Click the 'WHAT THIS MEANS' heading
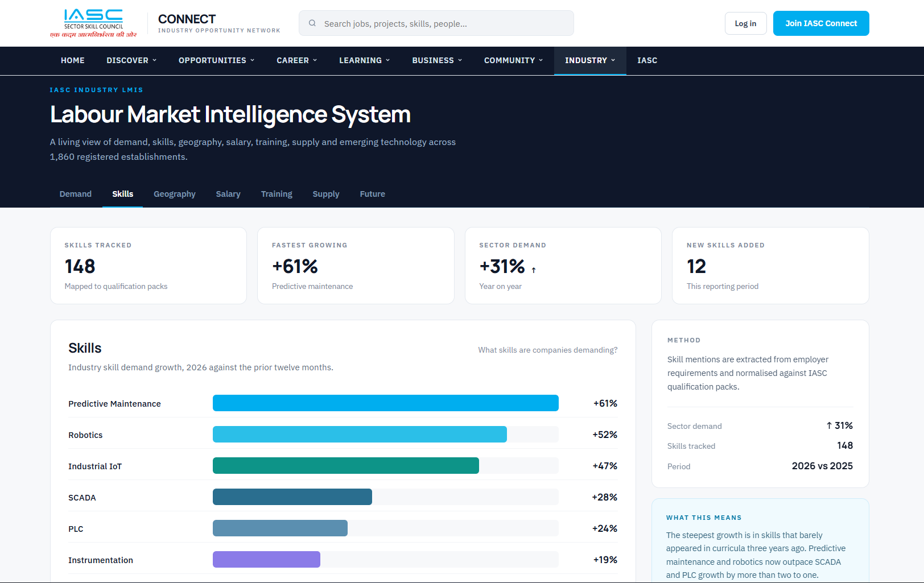The image size is (924, 583). click(x=704, y=518)
